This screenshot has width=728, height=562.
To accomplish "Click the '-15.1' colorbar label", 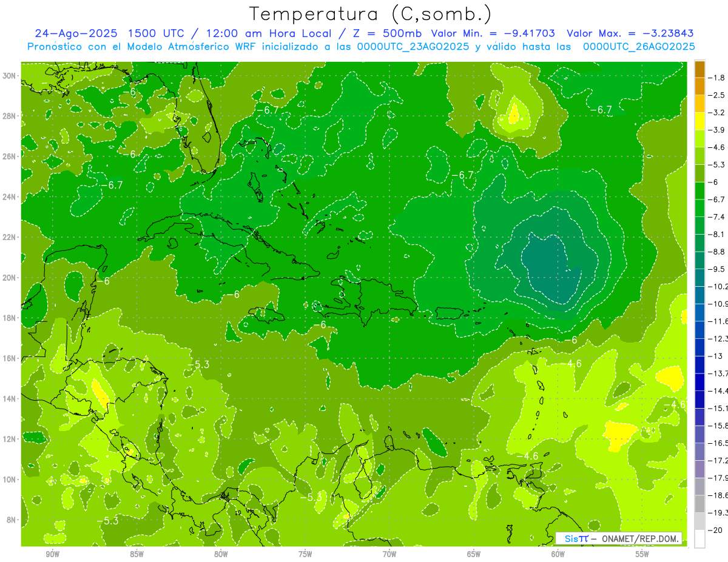I will click(x=719, y=408).
